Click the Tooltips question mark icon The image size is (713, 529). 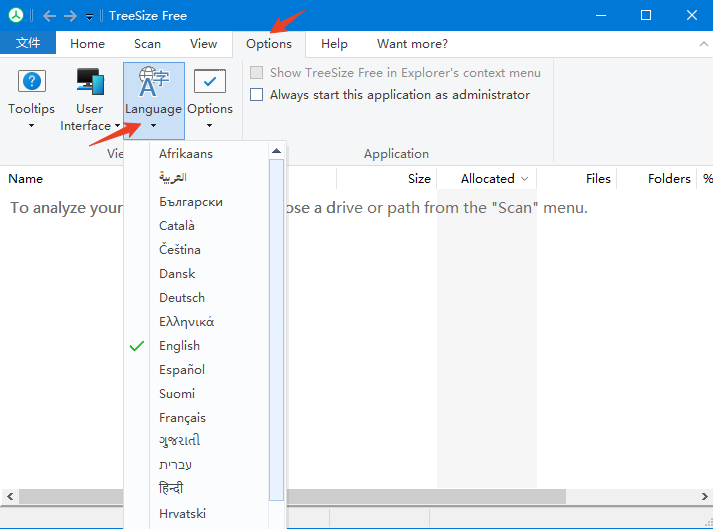[32, 82]
